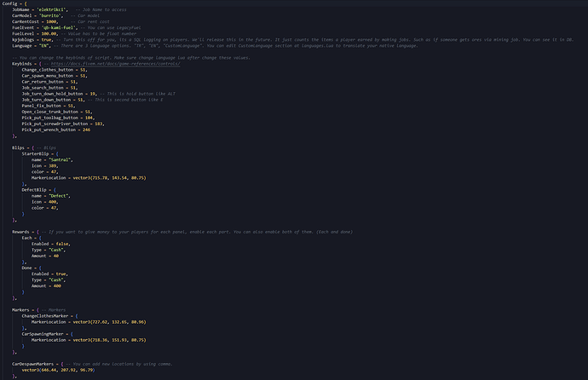The width and height of the screenshot is (588, 380).
Task: Click the CarDespawnMarkers vector3 entry
Action: coord(58,370)
